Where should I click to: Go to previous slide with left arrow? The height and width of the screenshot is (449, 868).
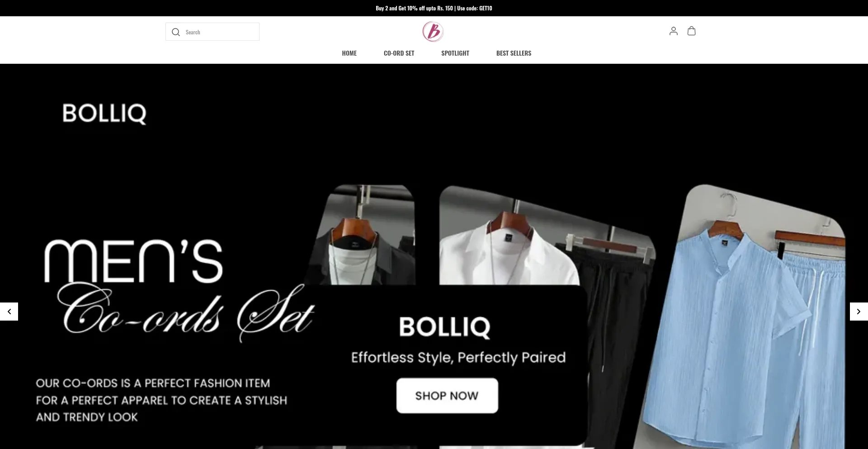coord(9,312)
